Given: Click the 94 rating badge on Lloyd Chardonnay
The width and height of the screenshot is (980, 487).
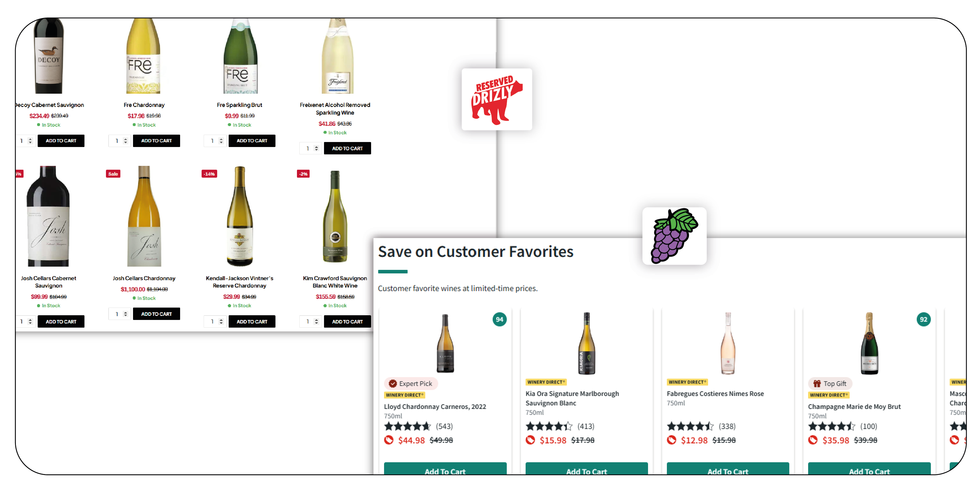Looking at the screenshot, I should tap(499, 319).
